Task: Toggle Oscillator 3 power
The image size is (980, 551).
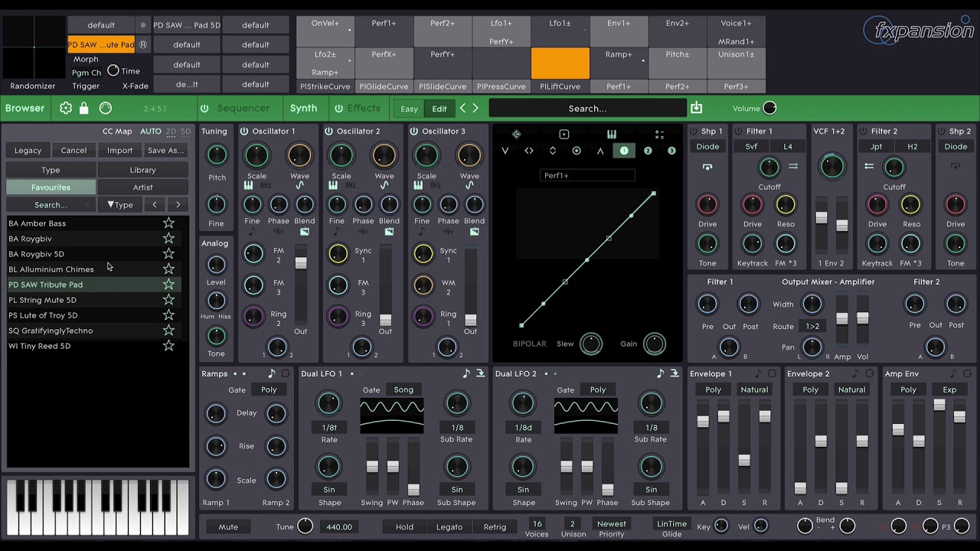Action: coord(414,132)
